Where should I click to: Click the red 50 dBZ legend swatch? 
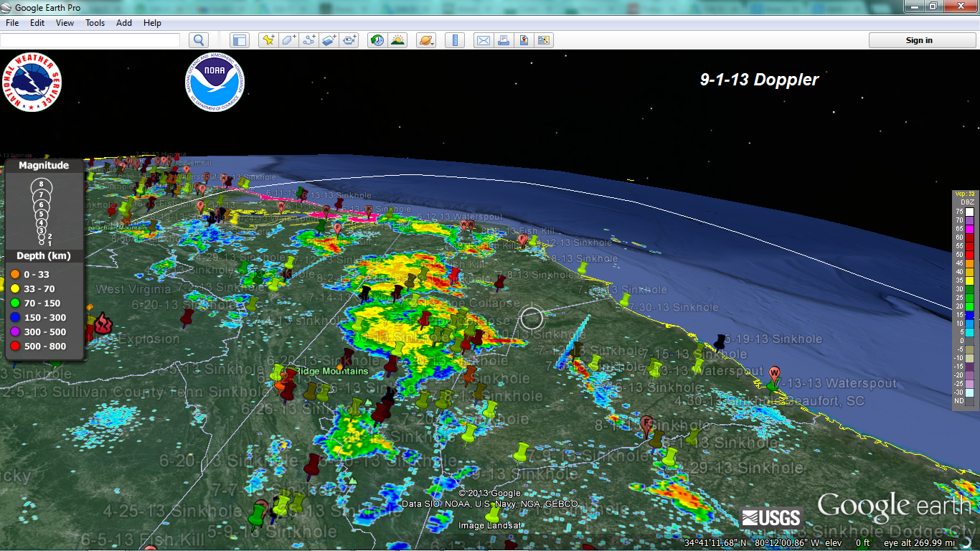pyautogui.click(x=970, y=254)
